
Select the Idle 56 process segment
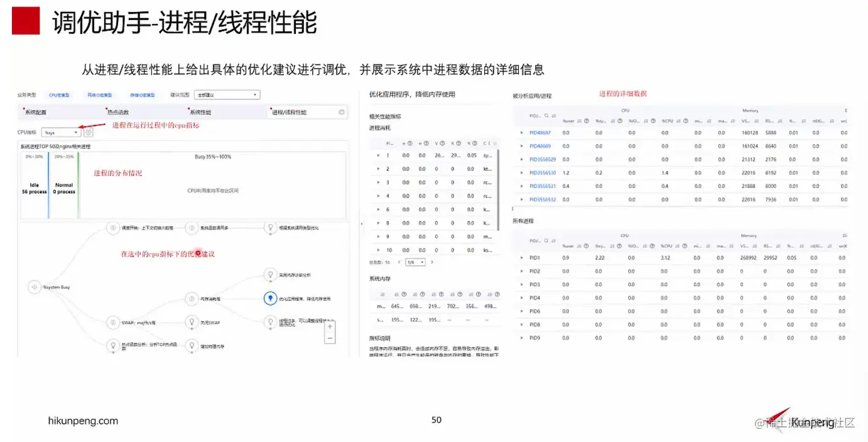tap(34, 185)
